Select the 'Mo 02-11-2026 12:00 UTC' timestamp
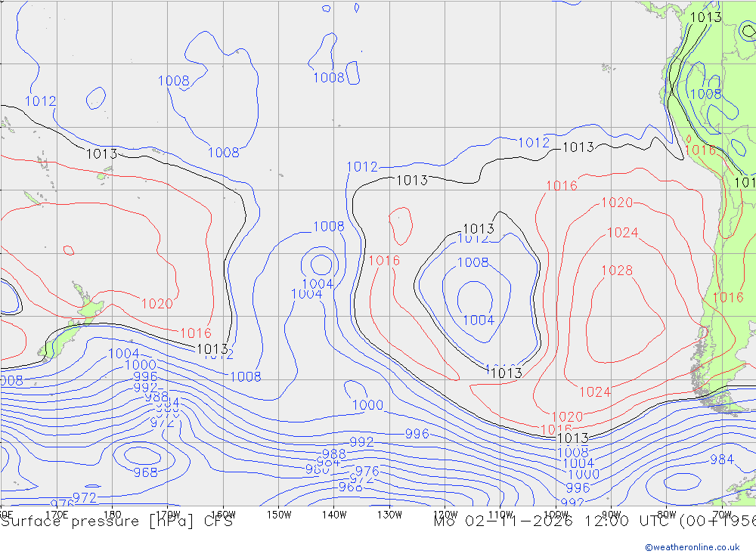This screenshot has width=756, height=554. 554,522
